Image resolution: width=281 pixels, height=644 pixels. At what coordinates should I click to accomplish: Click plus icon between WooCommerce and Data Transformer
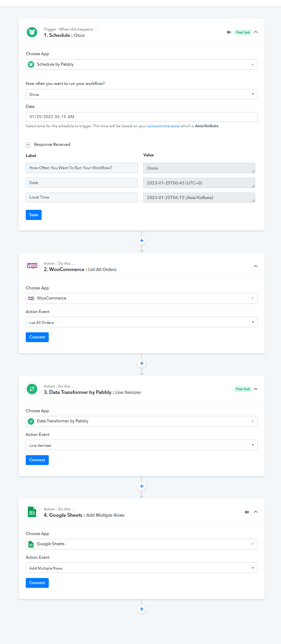point(142,363)
